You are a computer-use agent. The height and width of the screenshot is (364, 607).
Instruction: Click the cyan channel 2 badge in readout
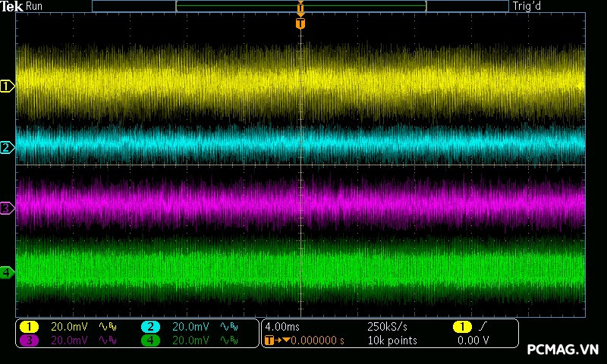[x=150, y=327]
